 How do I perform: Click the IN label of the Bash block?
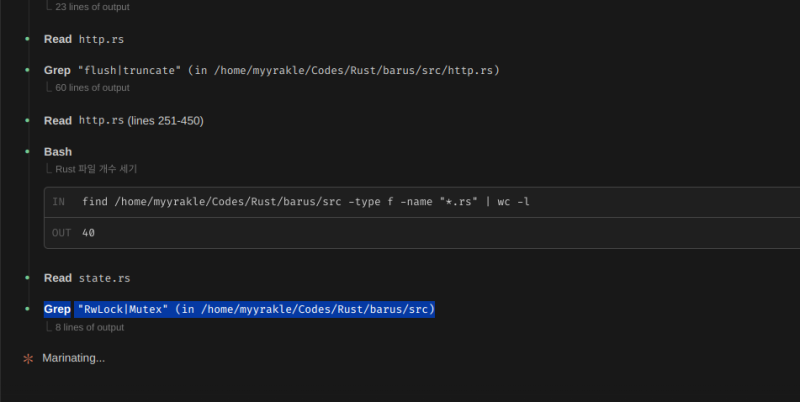coord(59,202)
